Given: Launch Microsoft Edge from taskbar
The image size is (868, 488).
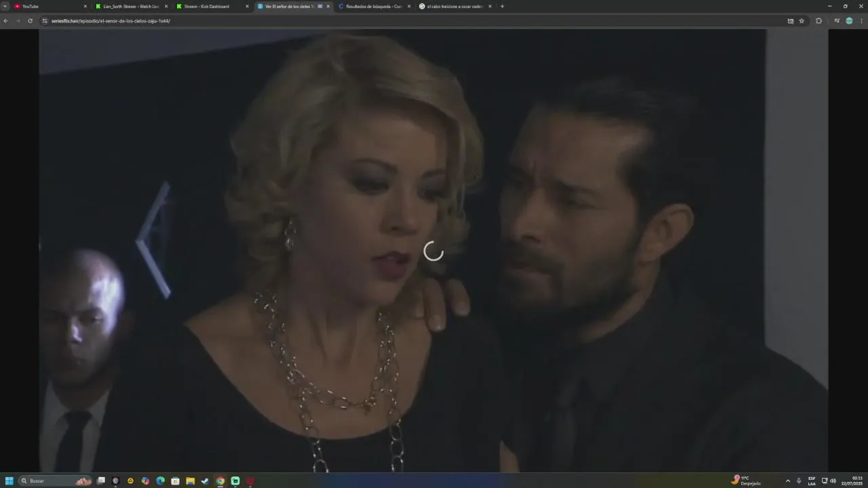Looking at the screenshot, I should [160, 481].
